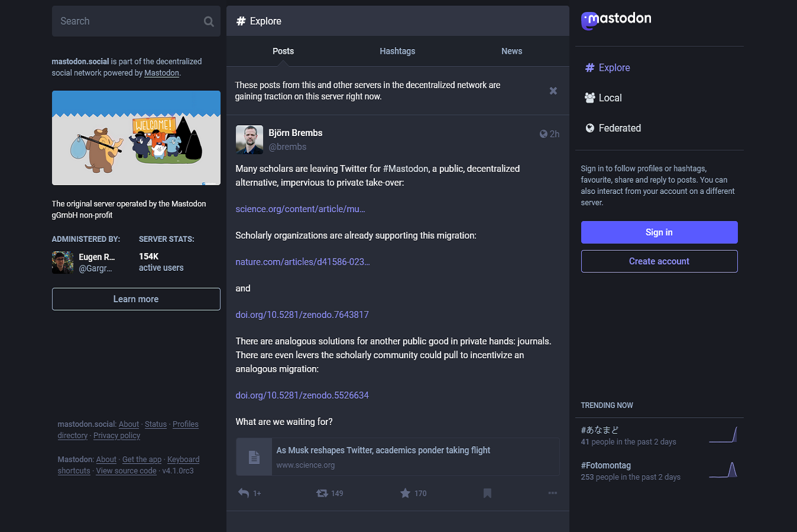Click the welcome banner illustration
Viewport: 797px width, 532px height.
[136, 138]
